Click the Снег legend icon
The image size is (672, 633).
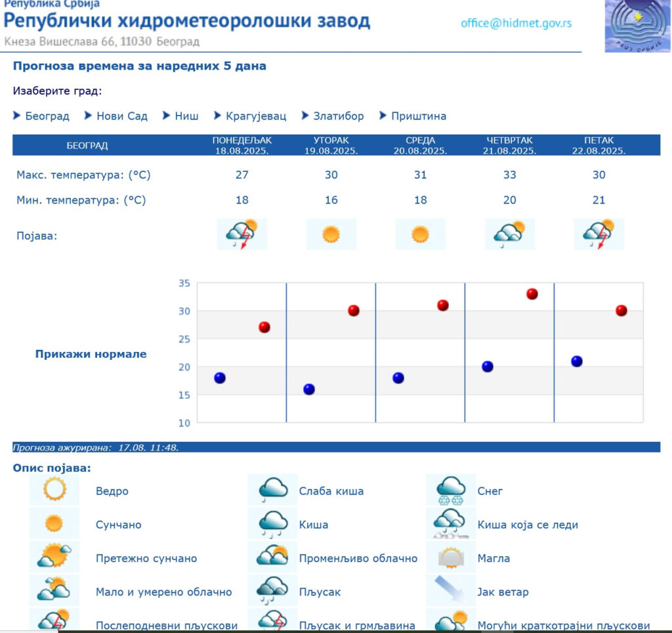click(451, 491)
